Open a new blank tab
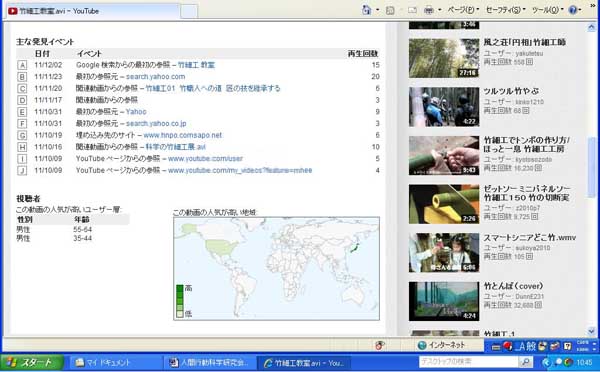 click(189, 11)
